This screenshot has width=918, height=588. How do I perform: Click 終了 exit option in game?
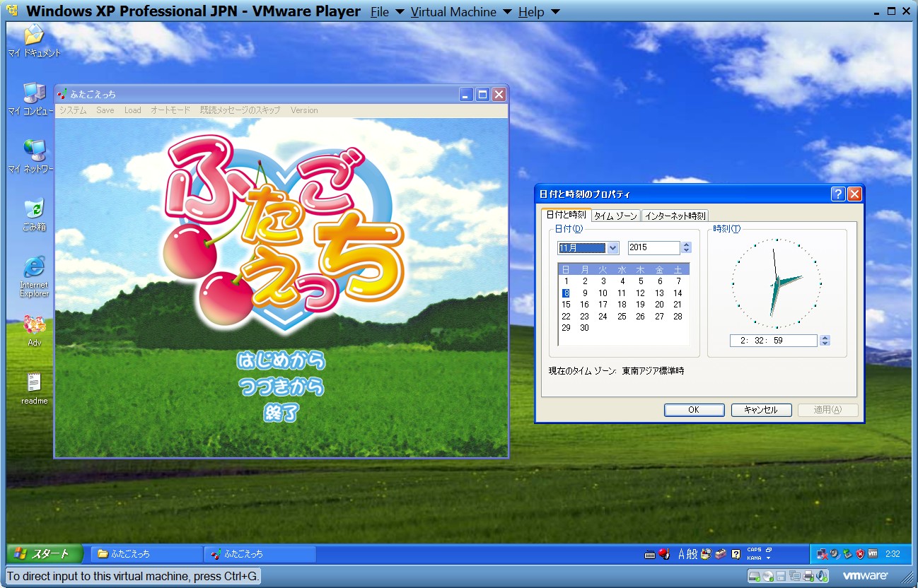pos(281,413)
